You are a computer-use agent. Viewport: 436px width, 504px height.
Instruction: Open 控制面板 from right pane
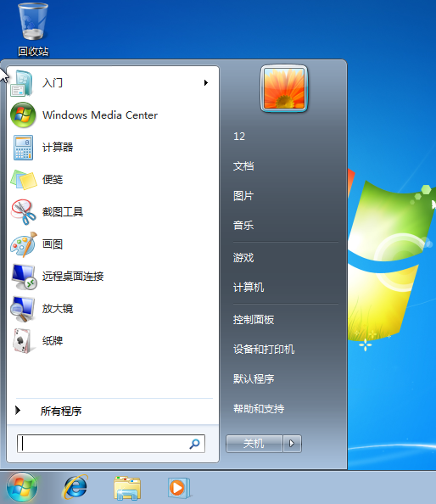click(x=254, y=320)
